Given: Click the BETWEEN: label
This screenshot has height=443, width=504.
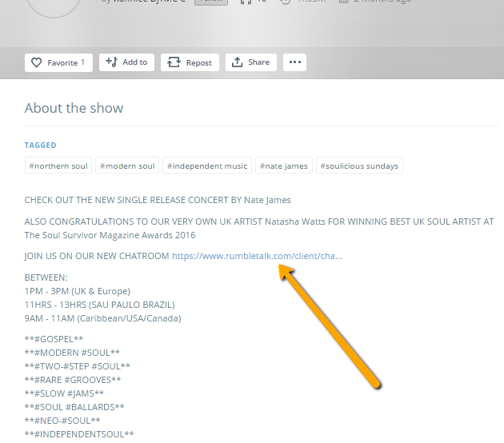Looking at the screenshot, I should click(x=46, y=277).
